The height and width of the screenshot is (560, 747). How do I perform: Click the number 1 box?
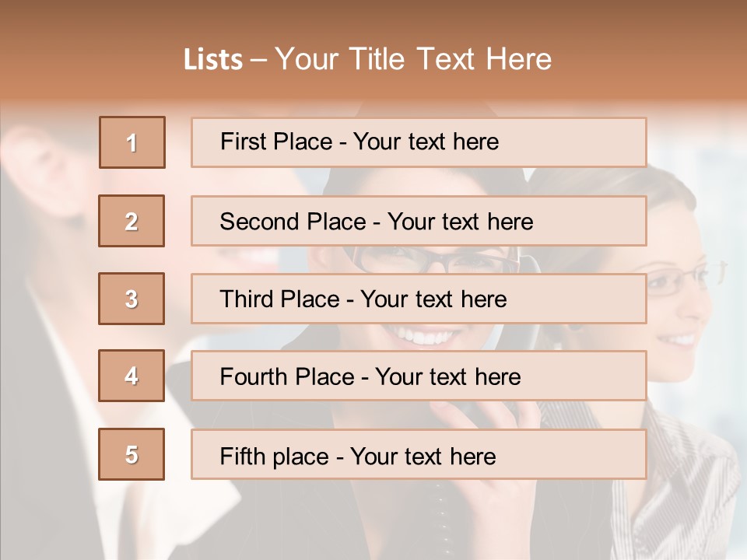pyautogui.click(x=132, y=142)
